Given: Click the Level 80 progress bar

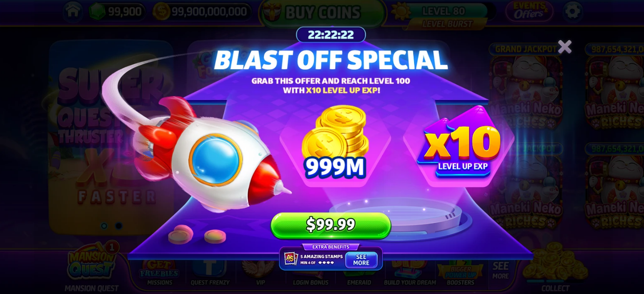Looking at the screenshot, I should (x=448, y=11).
